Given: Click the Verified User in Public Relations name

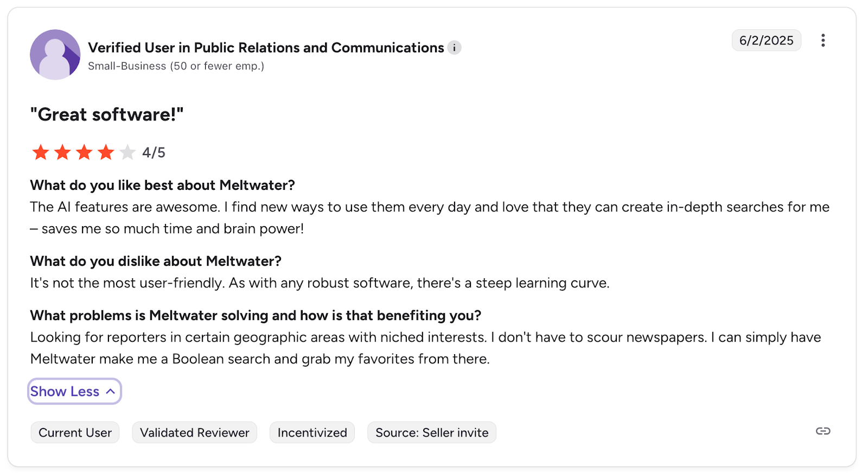Looking at the screenshot, I should click(x=266, y=48).
